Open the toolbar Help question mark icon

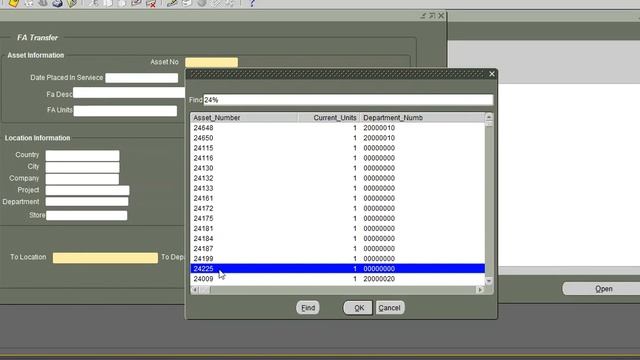[252, 3]
